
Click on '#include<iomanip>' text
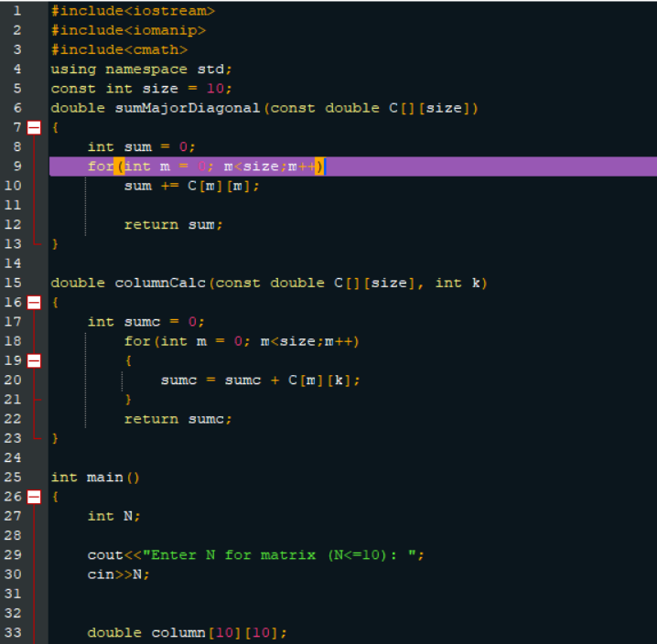[128, 30]
